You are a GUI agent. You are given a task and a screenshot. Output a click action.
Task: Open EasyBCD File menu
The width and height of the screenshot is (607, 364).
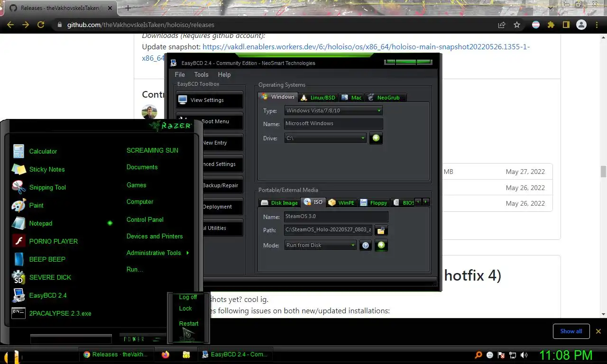[180, 74]
